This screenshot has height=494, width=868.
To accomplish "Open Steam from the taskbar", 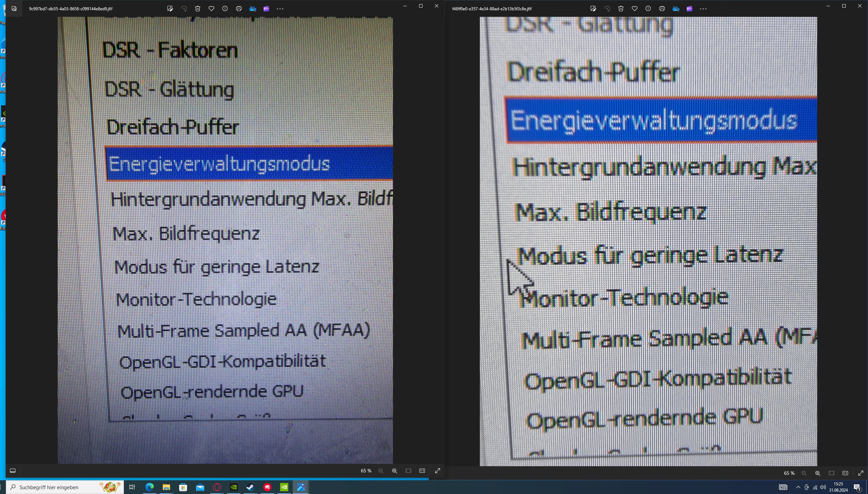I will [x=251, y=487].
